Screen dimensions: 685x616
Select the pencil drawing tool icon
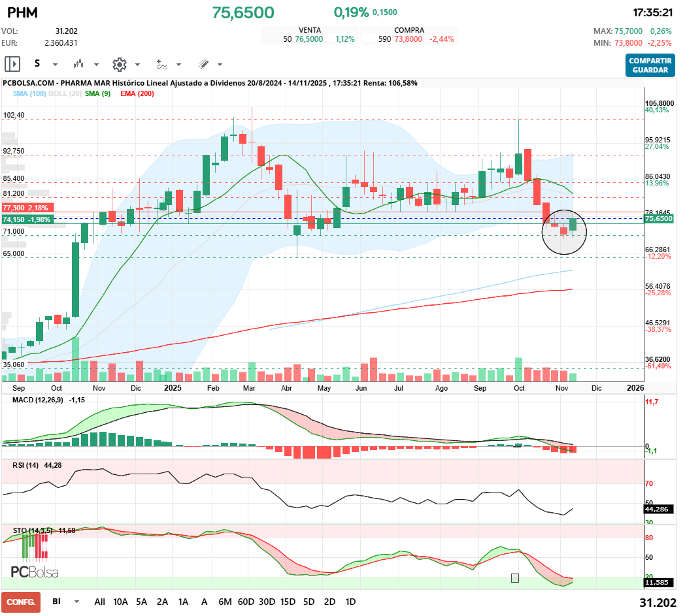coord(203,64)
